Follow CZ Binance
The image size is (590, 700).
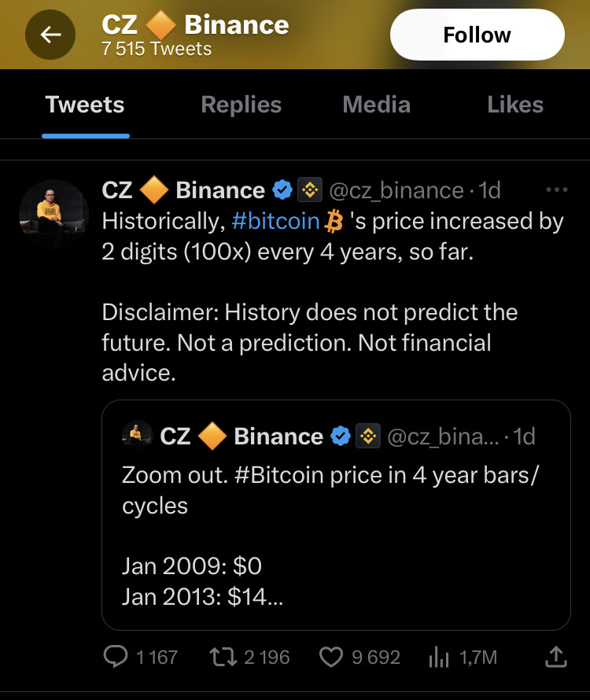[x=477, y=35]
